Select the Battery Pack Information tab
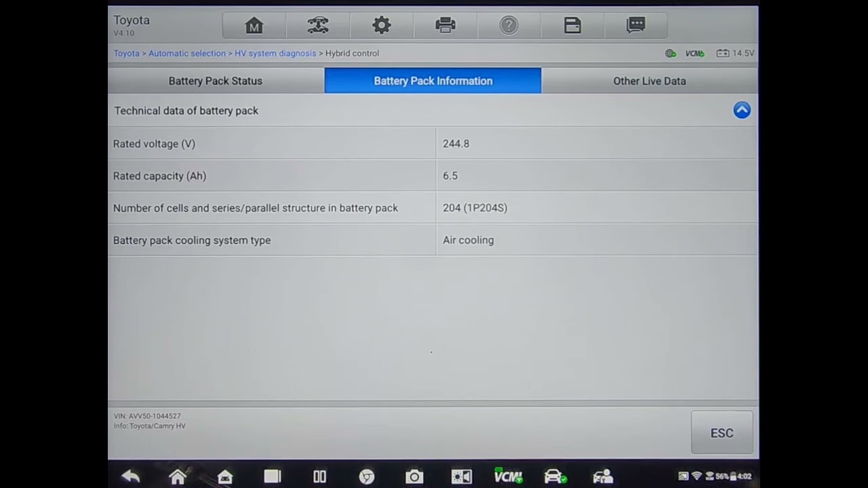 (433, 81)
